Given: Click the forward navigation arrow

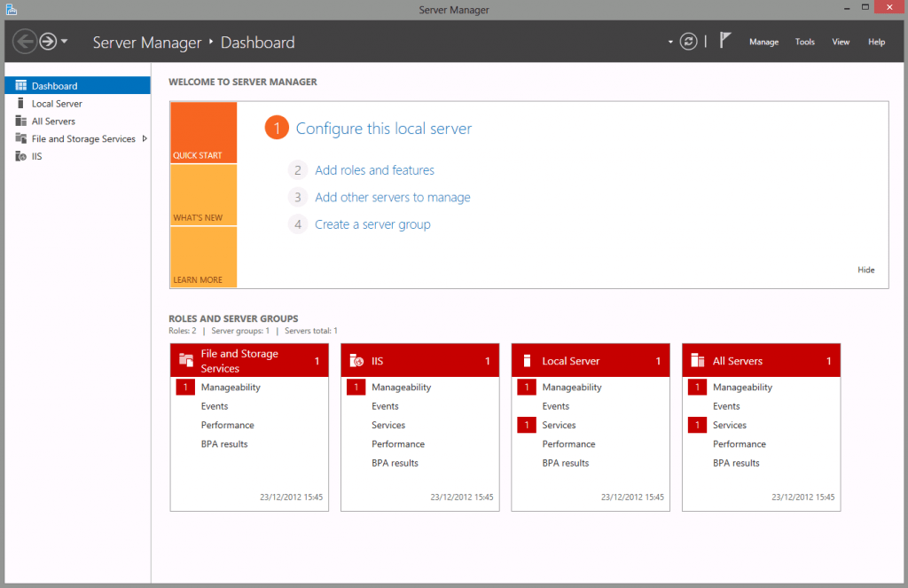Looking at the screenshot, I should [48, 42].
